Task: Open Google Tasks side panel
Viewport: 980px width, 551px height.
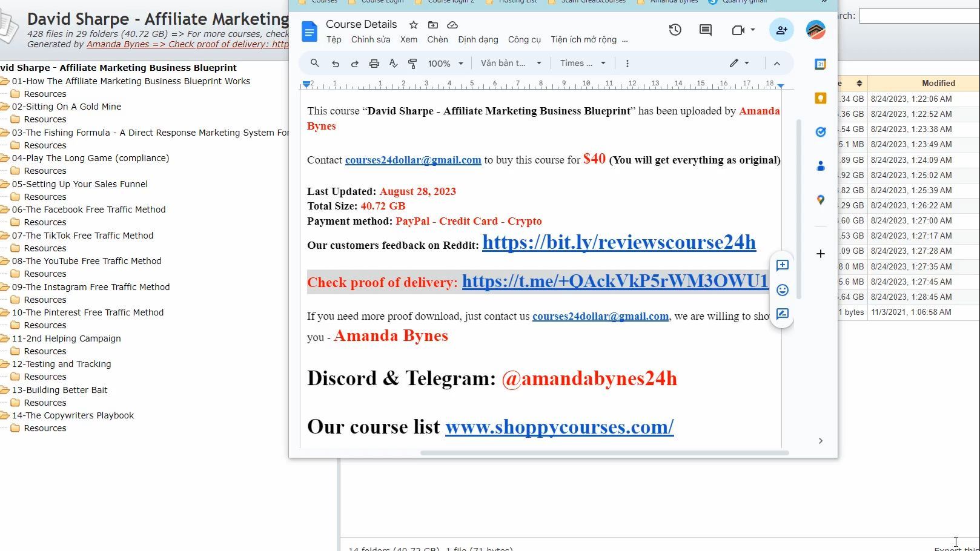Action: [x=821, y=132]
